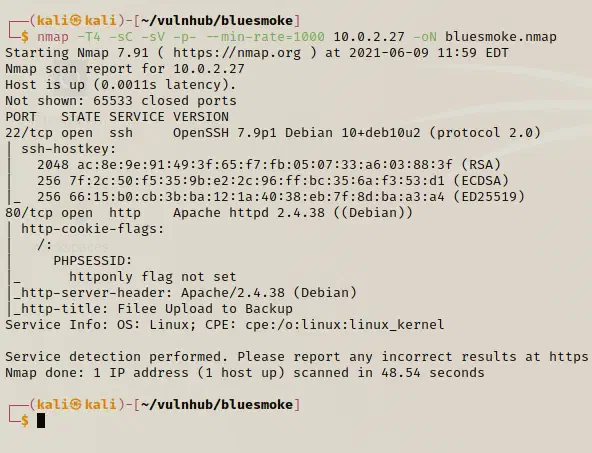592x453 pixels.
Task: Click the kali skull icon in bottom prompt
Action: tap(76, 405)
